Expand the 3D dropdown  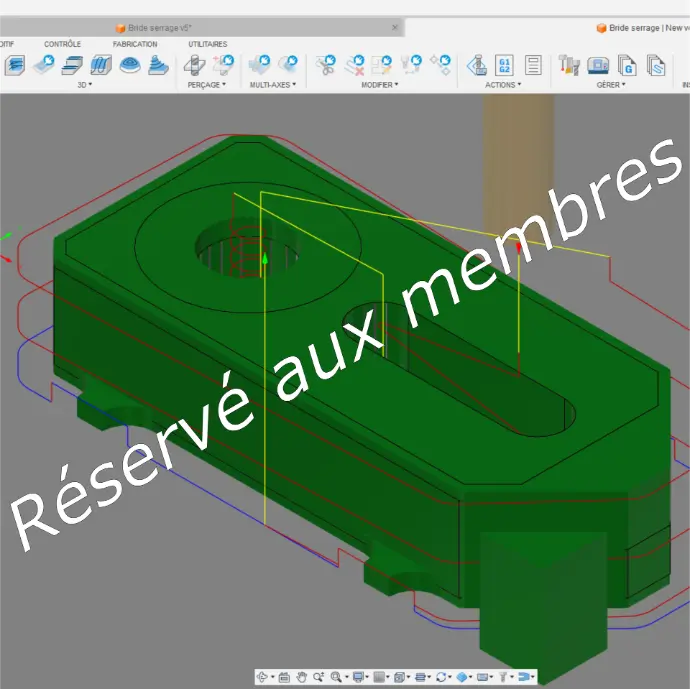85,85
